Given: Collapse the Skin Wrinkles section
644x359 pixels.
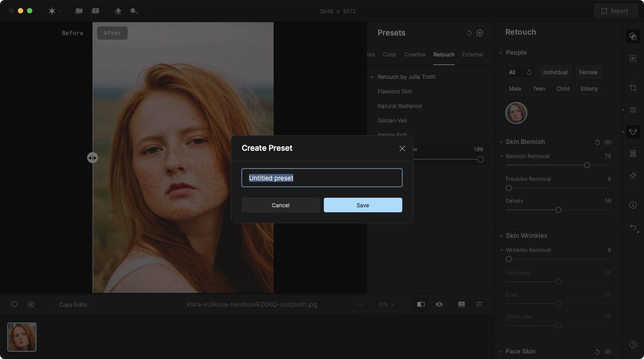Looking at the screenshot, I should 501,236.
